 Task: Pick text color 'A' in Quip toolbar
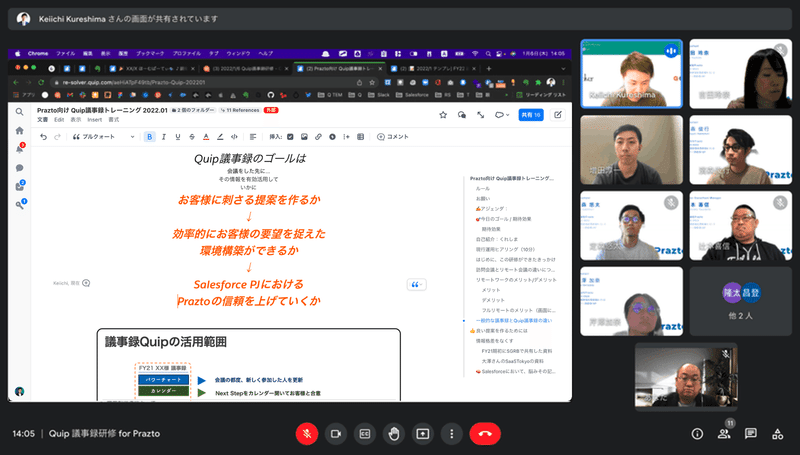coord(206,137)
